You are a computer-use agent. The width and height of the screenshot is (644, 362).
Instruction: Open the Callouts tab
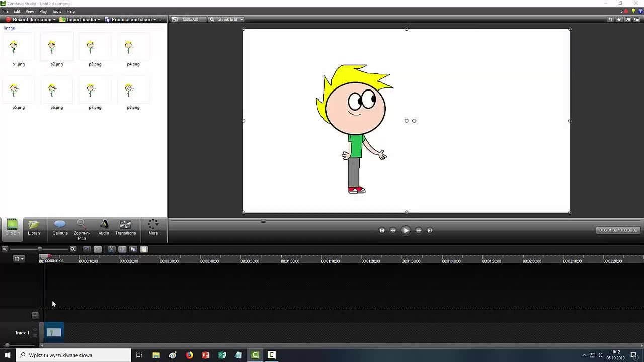point(60,227)
